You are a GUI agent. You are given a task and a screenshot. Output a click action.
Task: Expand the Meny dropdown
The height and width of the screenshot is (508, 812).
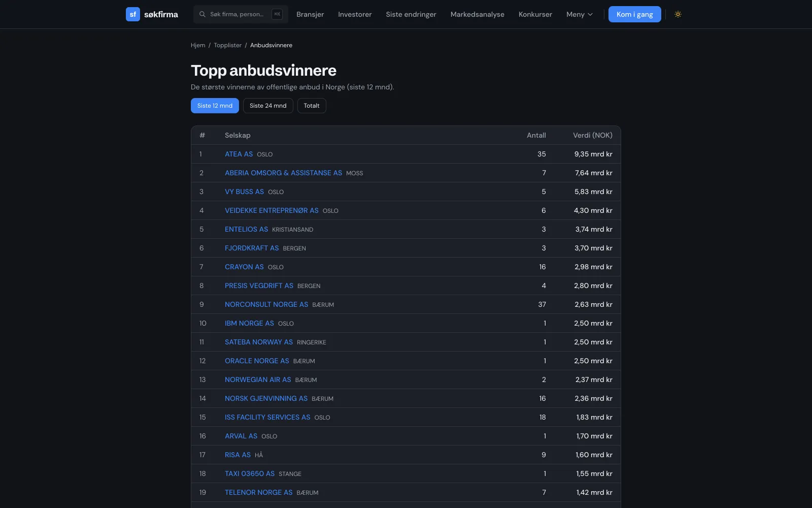[580, 14]
